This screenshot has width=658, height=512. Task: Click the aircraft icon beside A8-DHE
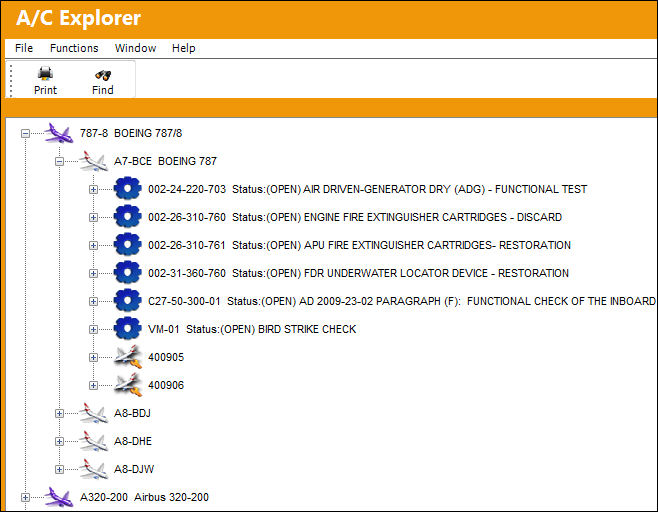94,441
